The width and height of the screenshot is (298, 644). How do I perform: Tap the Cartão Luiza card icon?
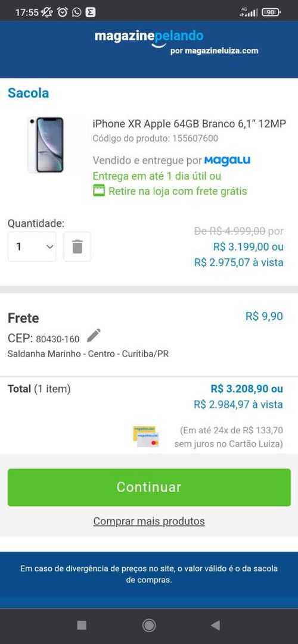[147, 437]
